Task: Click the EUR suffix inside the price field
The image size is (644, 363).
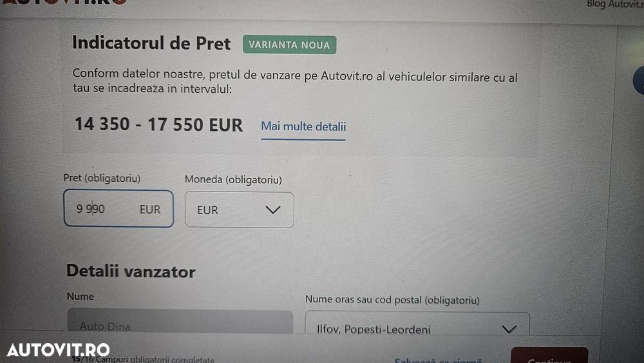Action: pos(150,210)
